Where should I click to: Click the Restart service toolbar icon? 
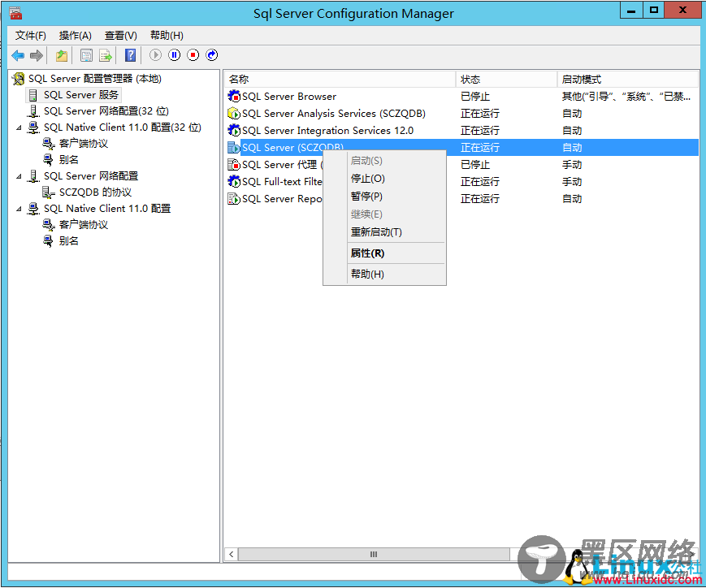point(211,55)
